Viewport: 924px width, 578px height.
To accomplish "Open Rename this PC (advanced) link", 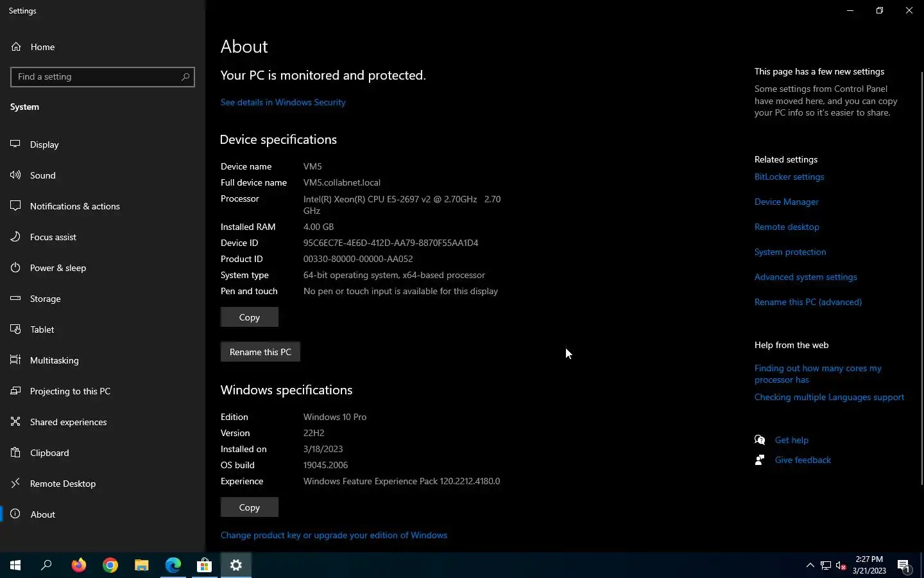I will (809, 302).
